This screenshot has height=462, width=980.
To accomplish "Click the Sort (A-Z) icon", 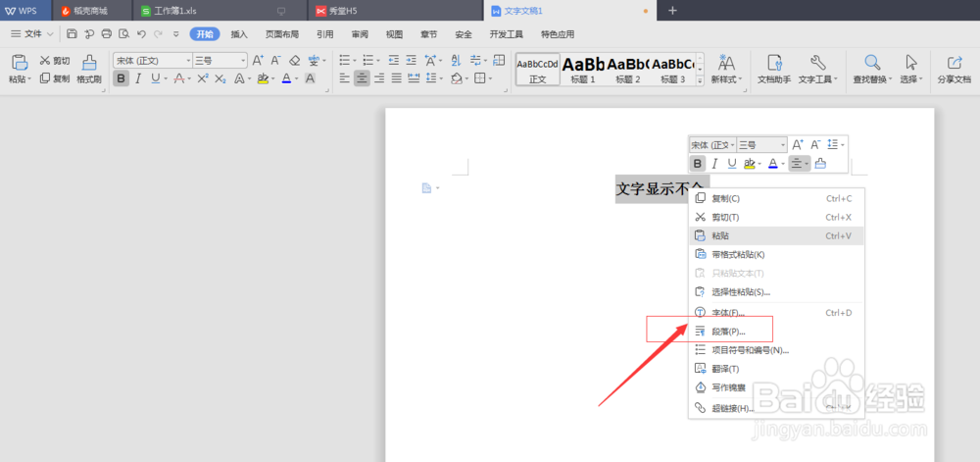I will pos(456,61).
